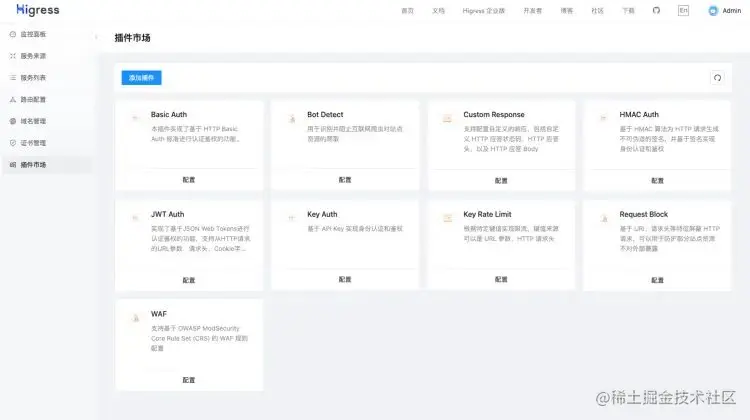Click the WAF plugin icon
750x420 pixels.
(136, 318)
